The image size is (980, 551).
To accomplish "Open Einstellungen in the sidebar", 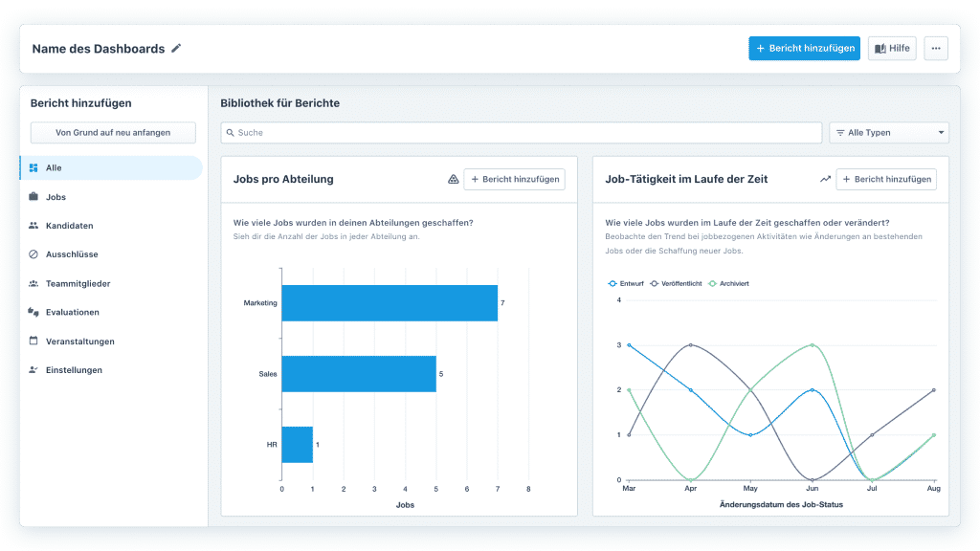I will 74,370.
